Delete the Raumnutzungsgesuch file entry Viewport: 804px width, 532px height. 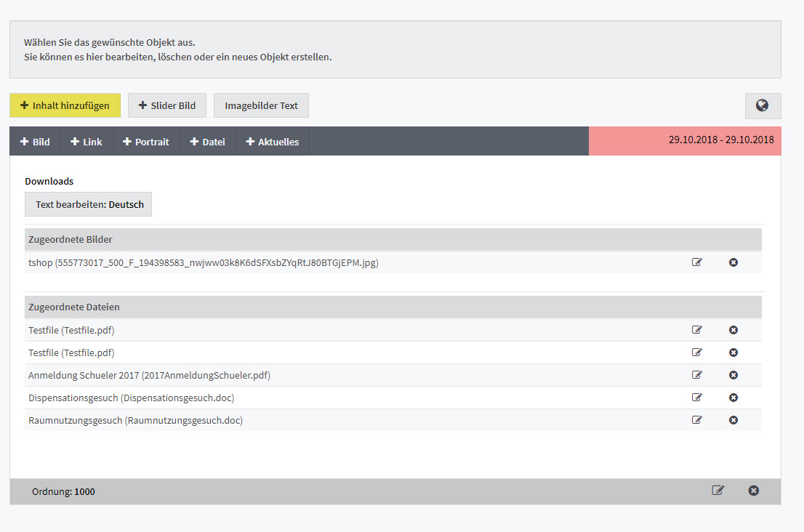pos(733,420)
